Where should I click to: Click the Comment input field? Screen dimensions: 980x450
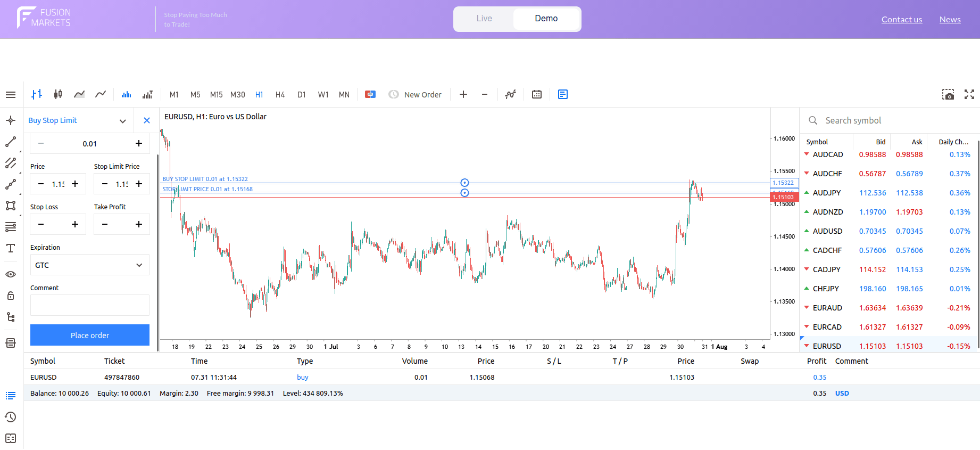tap(90, 305)
